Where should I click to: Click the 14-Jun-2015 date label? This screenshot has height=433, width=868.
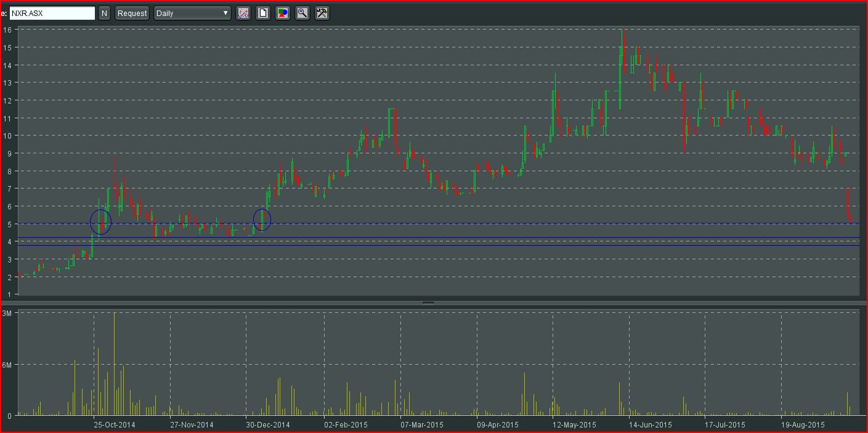pyautogui.click(x=651, y=425)
